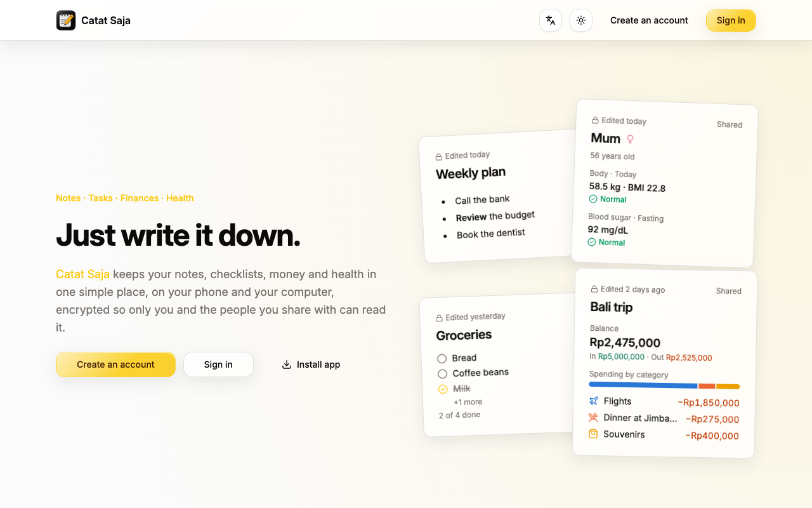This screenshot has width=812, height=508.
Task: Click the Install app button
Action: pos(311,364)
